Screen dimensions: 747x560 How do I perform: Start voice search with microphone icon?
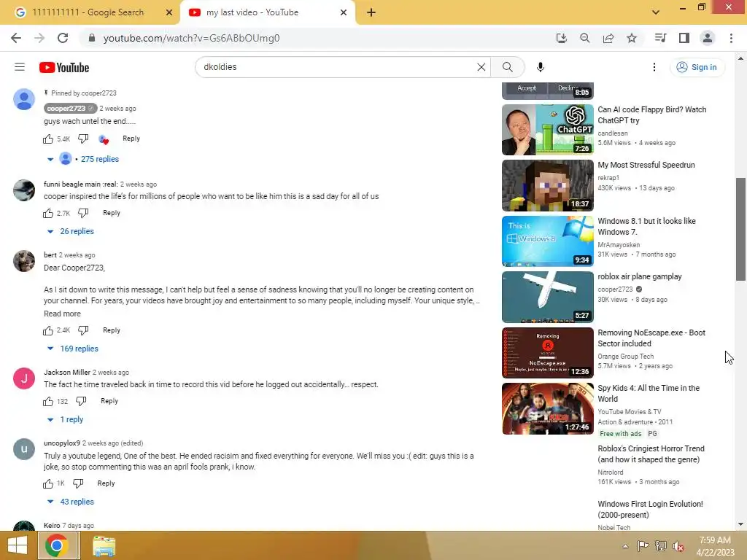(x=541, y=67)
